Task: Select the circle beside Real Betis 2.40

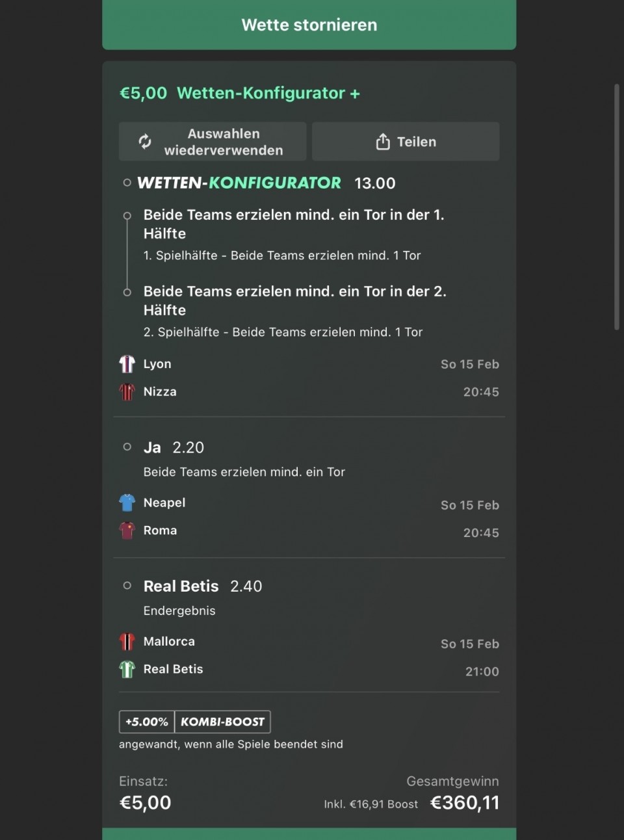Action: 127,586
